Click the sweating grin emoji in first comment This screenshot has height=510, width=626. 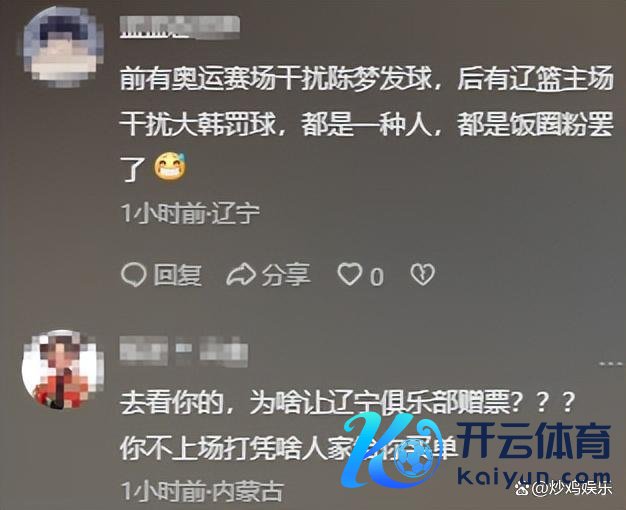pyautogui.click(x=170, y=165)
